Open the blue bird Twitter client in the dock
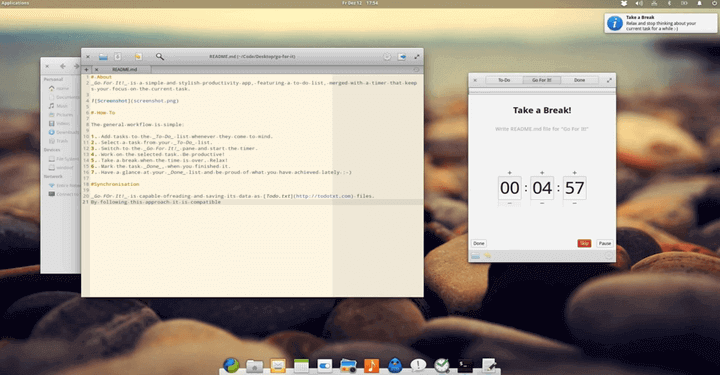The image size is (720, 375). coord(395,365)
